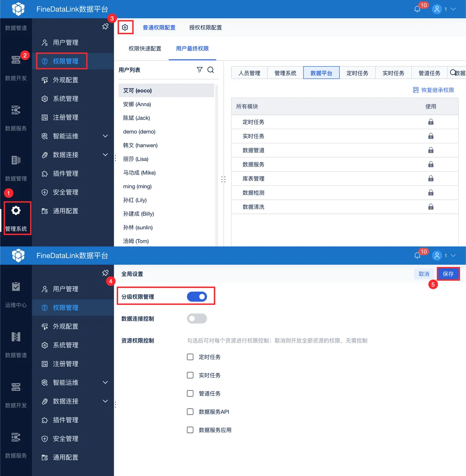
Task: Check the 管道任务 resource checkbox
Action: coord(190,393)
